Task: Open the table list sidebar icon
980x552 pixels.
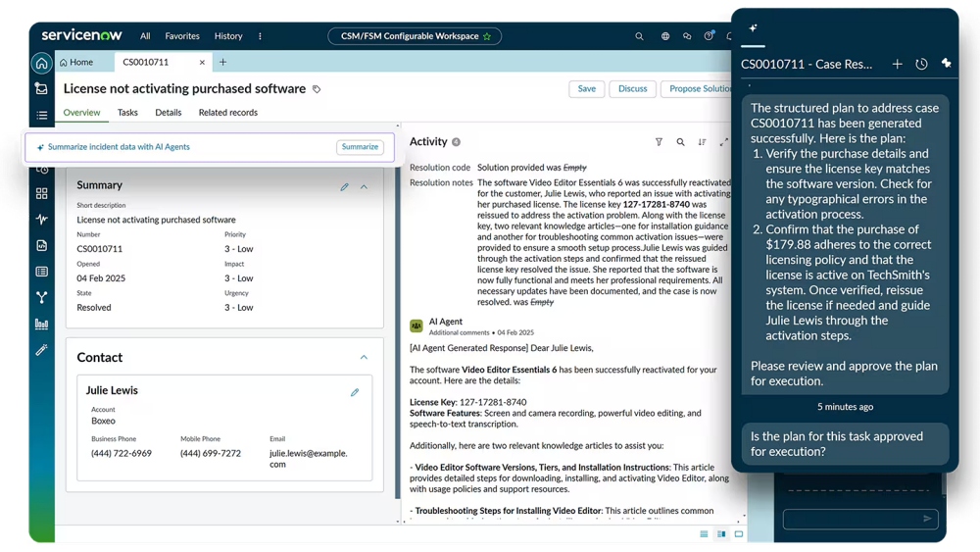Action: [41, 272]
